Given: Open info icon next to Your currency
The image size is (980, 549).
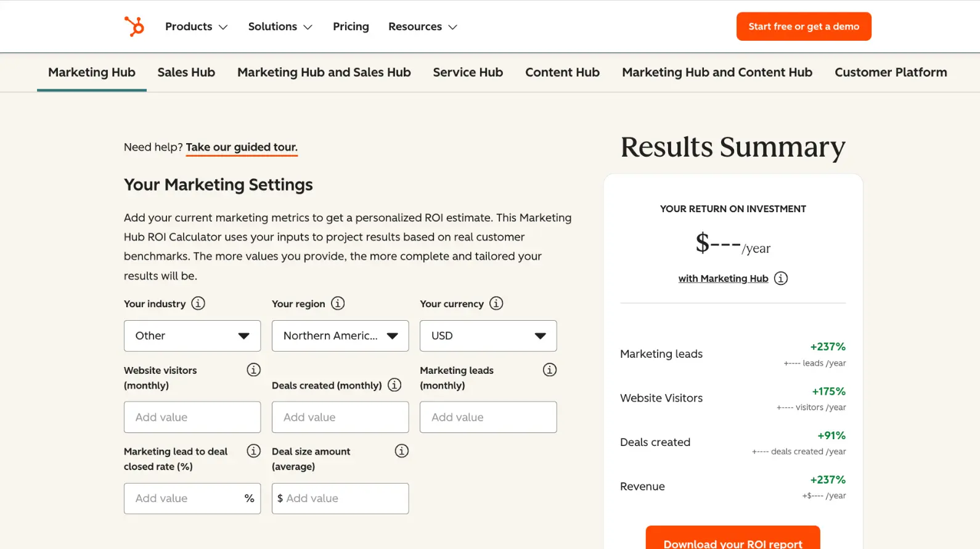Looking at the screenshot, I should click(496, 303).
